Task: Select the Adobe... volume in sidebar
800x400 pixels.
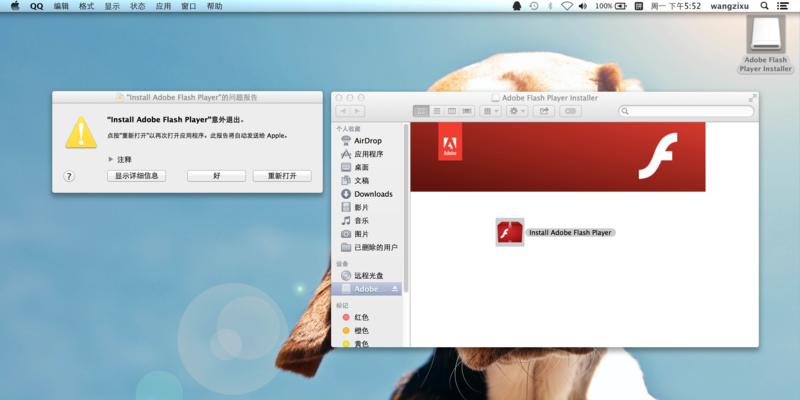Action: 366,289
